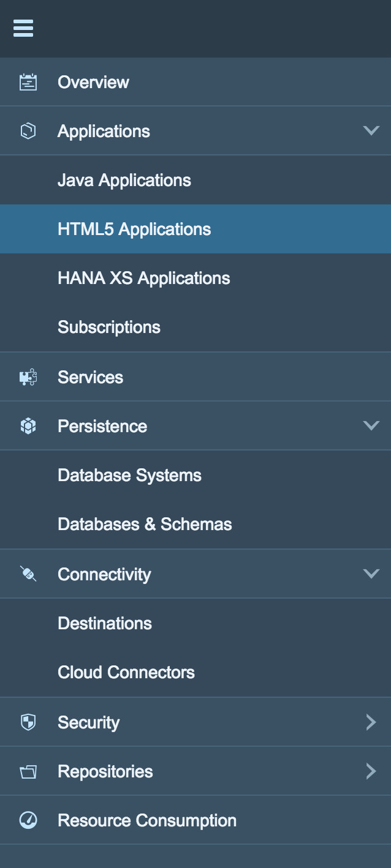Expand the Security section arrow
This screenshot has width=391, height=868.
(371, 722)
